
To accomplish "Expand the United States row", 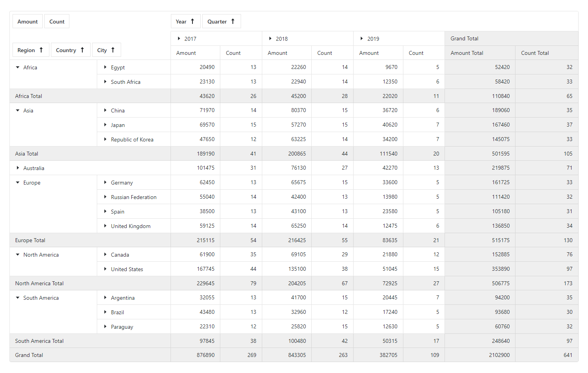I will (x=105, y=269).
